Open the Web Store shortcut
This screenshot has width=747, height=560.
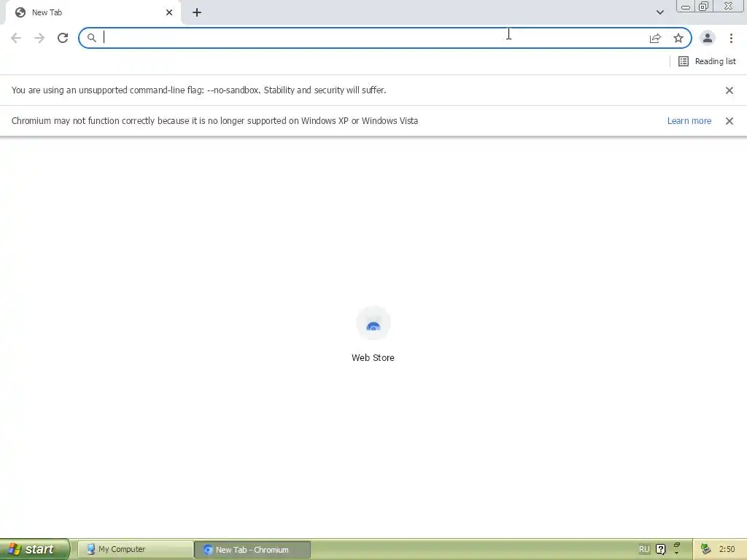tap(373, 335)
